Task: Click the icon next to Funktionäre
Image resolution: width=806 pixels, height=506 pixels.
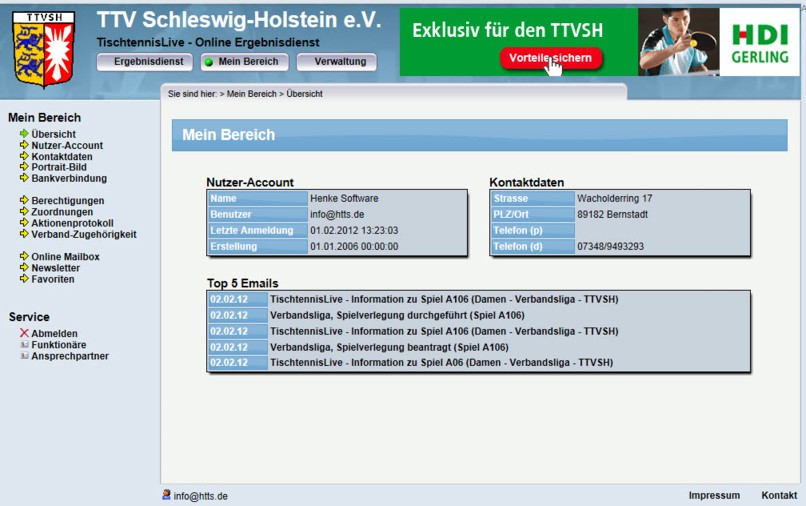Action: coord(24,345)
